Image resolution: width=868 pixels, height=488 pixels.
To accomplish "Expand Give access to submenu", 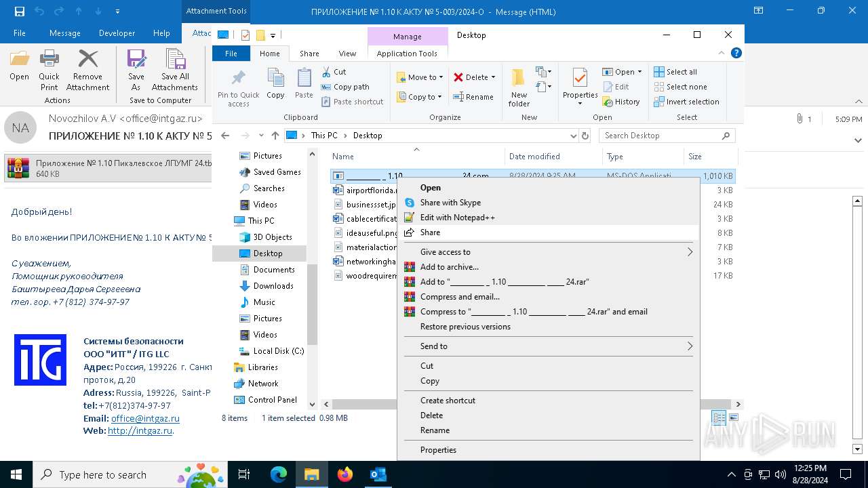I will (549, 252).
